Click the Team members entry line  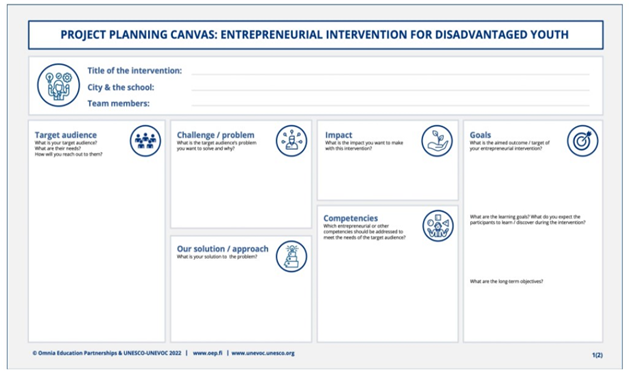pyautogui.click(x=390, y=105)
